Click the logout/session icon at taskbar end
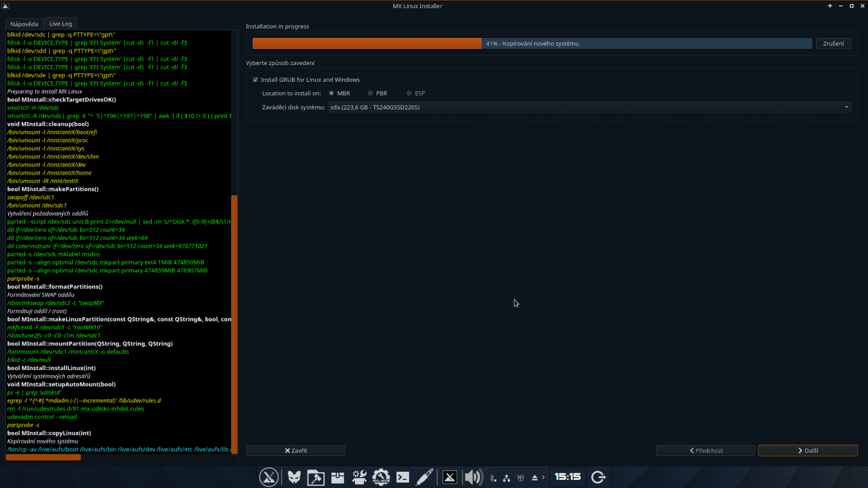868x488 pixels. [x=598, y=477]
